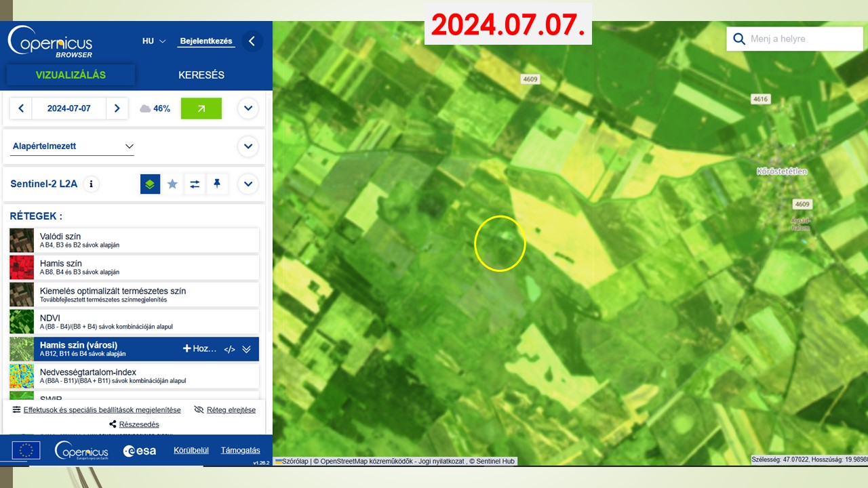This screenshot has width=868, height=488.
Task: Click the compare arrows icon
Action: coord(195,184)
